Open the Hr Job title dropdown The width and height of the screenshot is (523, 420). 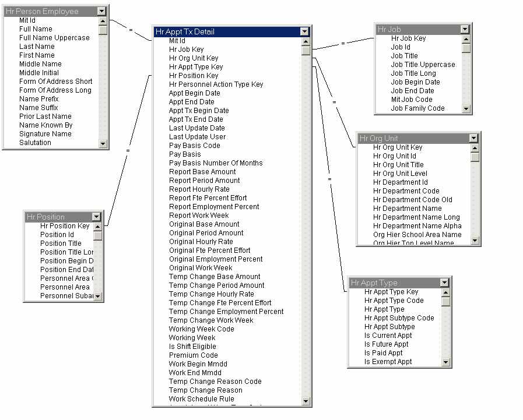(465, 29)
